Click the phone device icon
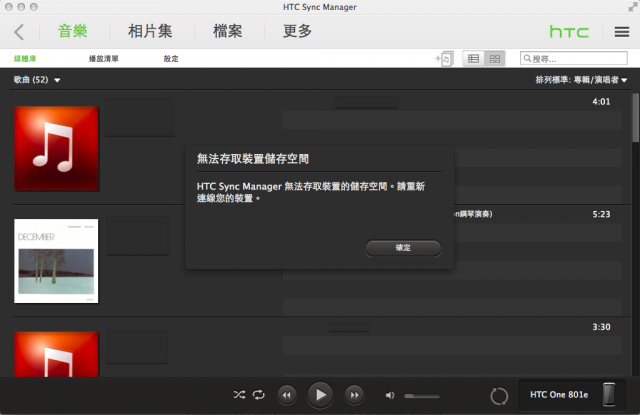This screenshot has height=415, width=640. [x=609, y=395]
